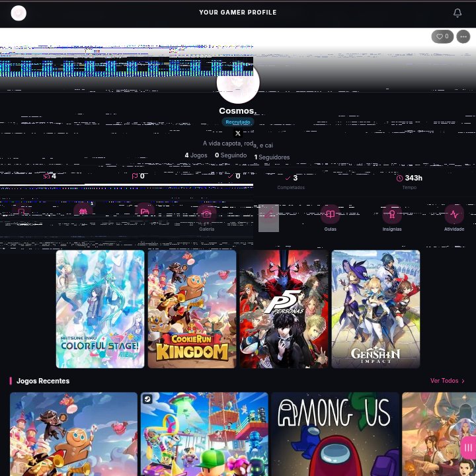Click the chevron arrow next to Ver Todos
This screenshot has height=476, width=476.
463,381
